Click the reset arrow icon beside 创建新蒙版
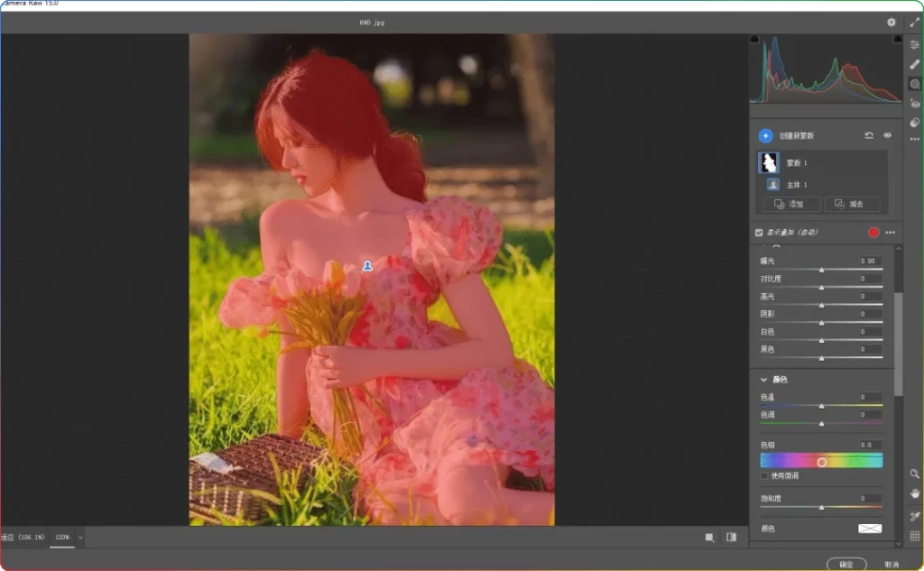The height and width of the screenshot is (571, 924). tap(869, 135)
